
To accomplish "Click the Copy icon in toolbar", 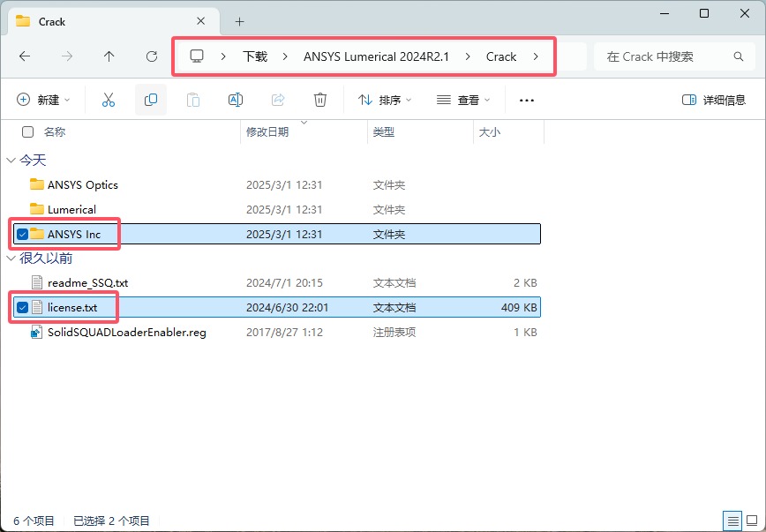I will (151, 101).
